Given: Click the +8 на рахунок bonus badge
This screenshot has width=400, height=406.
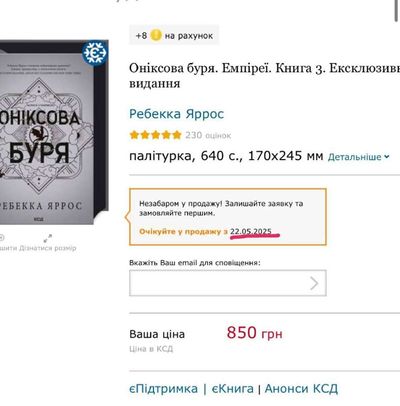Looking at the screenshot, I should click(x=174, y=35).
